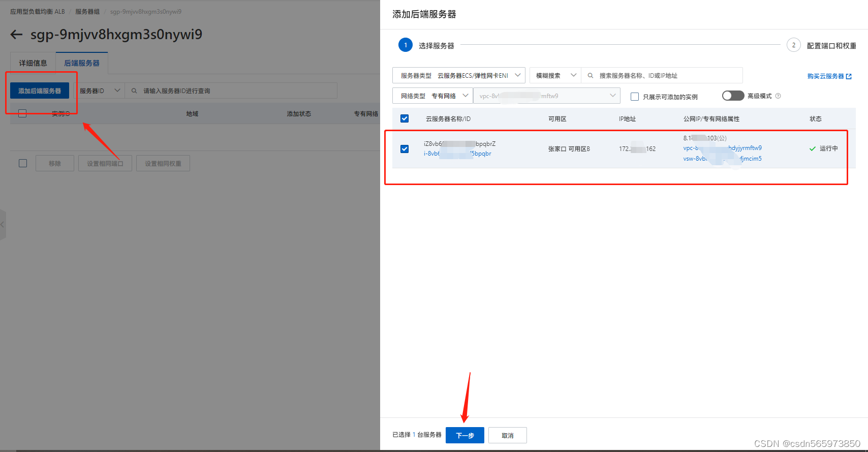Click the 状态 column header
Screen dimensions: 868x452
pos(816,118)
